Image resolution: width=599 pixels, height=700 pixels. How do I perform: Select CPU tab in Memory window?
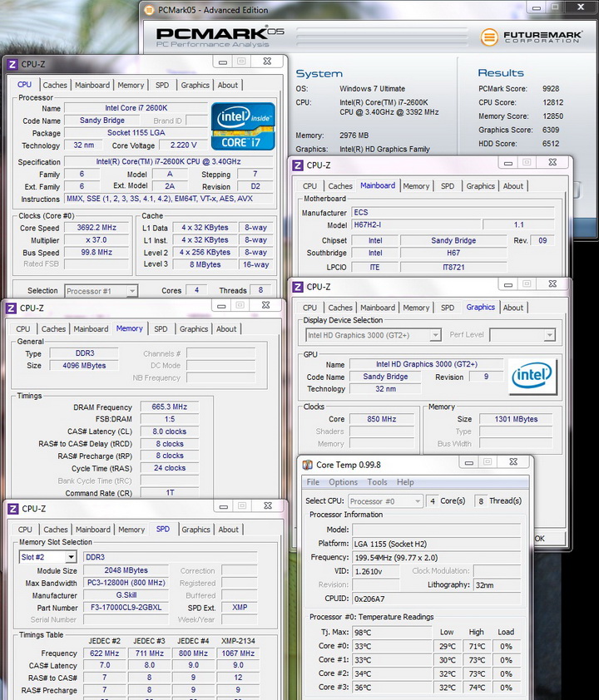tap(23, 329)
